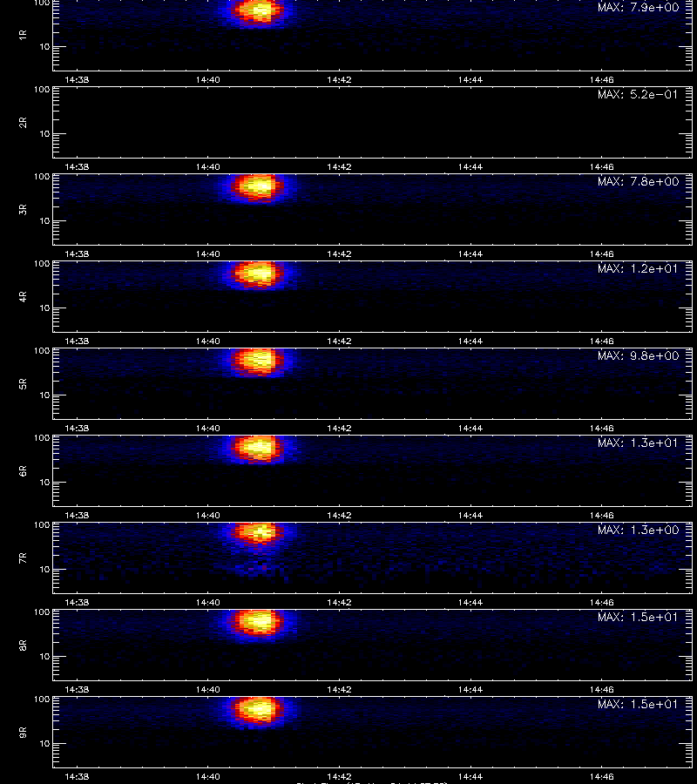Select the 'MAX: 1.3e+01' readout

(x=638, y=443)
